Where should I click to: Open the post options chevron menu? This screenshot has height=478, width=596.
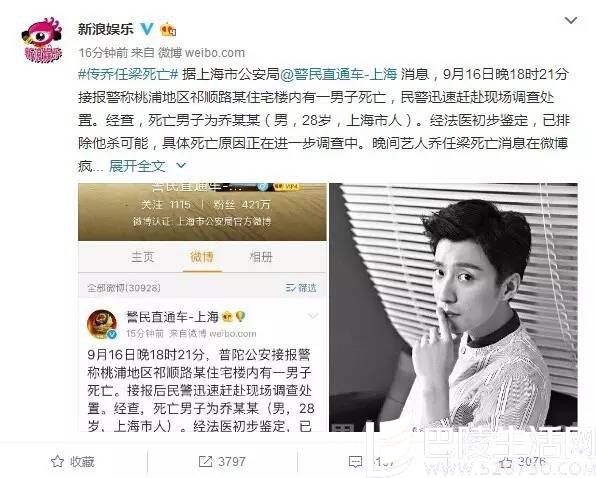(x=571, y=20)
